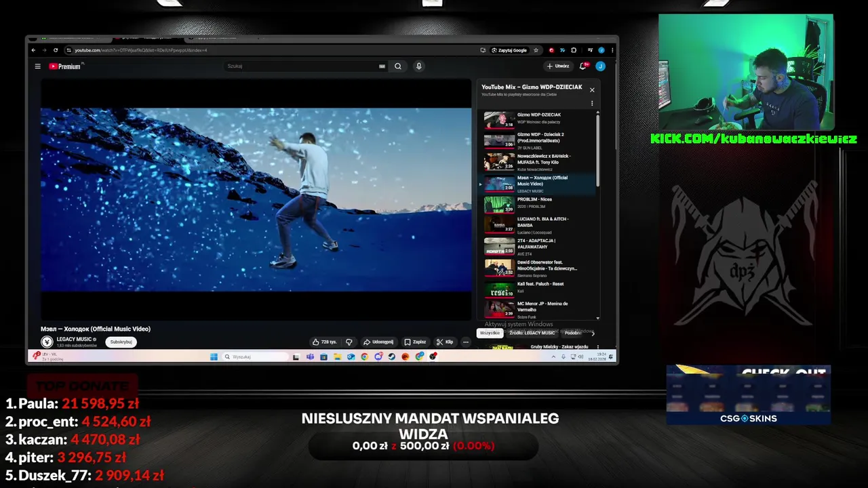Click the Zapisz save button
The height and width of the screenshot is (488, 868).
416,342
